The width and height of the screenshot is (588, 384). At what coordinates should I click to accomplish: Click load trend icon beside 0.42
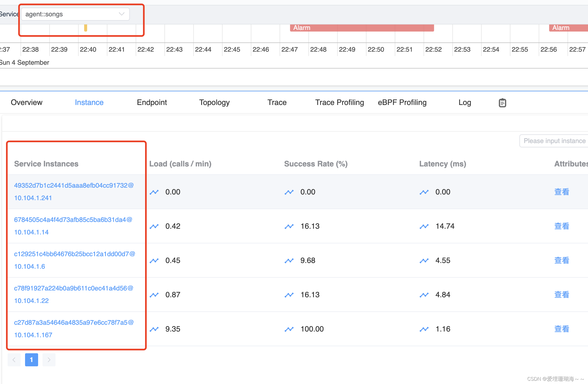pyautogui.click(x=154, y=226)
